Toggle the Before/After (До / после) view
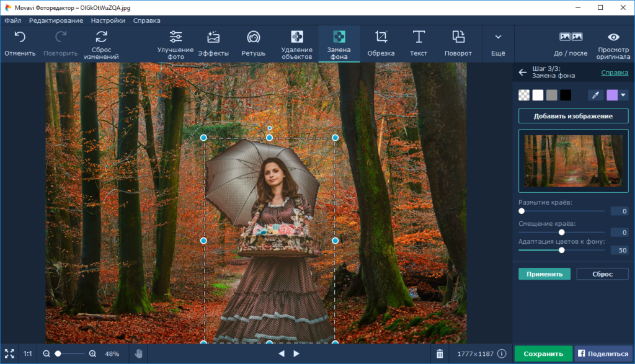Viewport: 635px width, 364px height. 571,37
